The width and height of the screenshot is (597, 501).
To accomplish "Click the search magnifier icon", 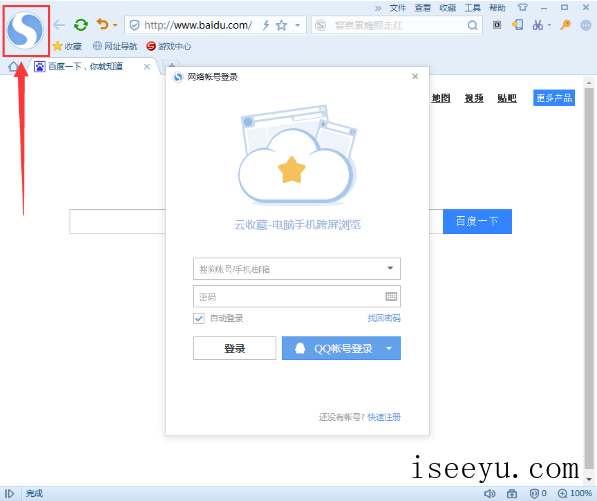I will [472, 26].
